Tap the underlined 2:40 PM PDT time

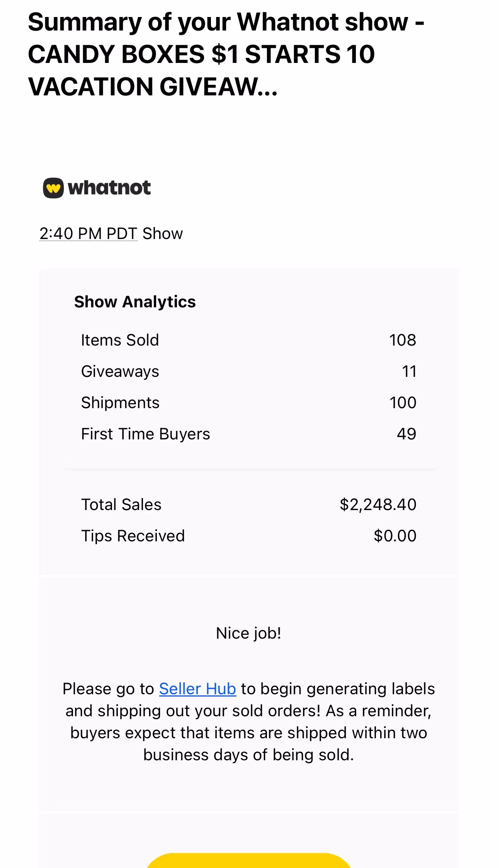[x=88, y=234]
